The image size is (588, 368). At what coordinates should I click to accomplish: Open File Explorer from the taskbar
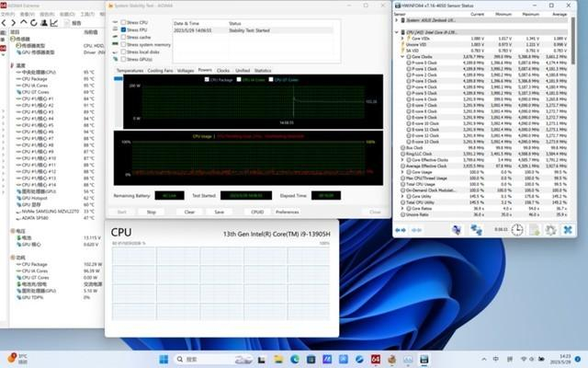[277, 360]
